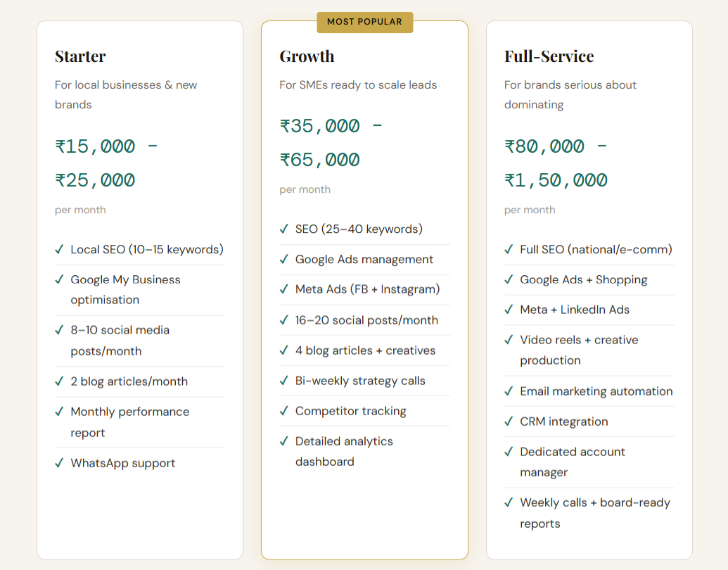This screenshot has width=728, height=570.
Task: Click the Most Popular badge
Action: [x=364, y=22]
